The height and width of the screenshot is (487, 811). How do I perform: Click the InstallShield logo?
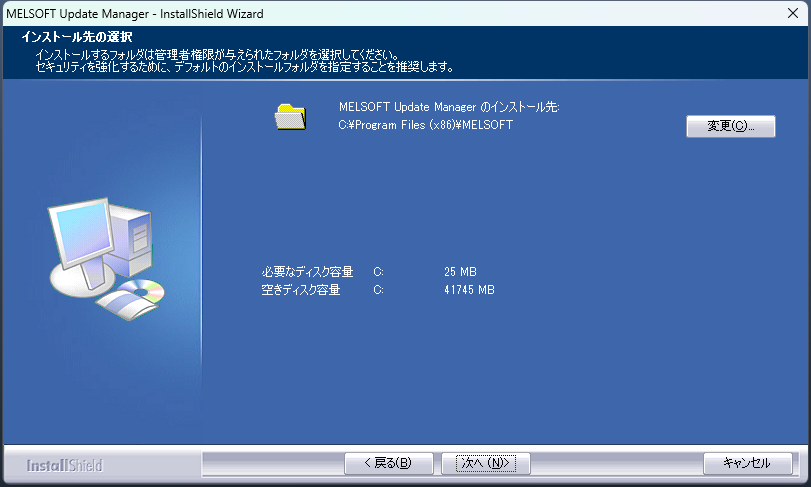point(64,465)
